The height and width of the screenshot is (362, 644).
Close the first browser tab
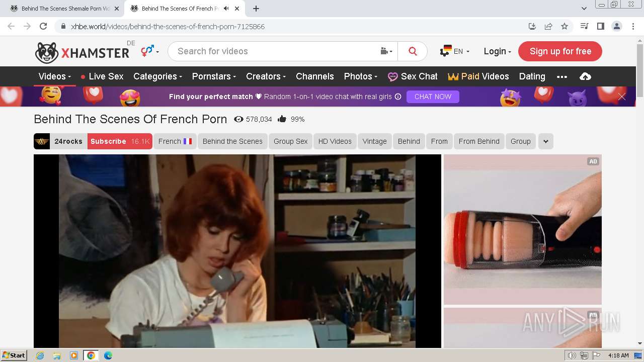(x=117, y=9)
